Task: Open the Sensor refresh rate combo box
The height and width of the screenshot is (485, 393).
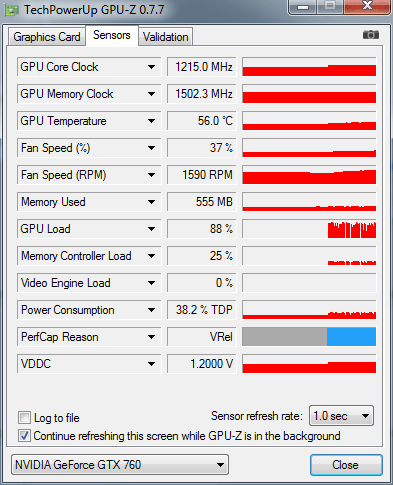Action: [341, 416]
